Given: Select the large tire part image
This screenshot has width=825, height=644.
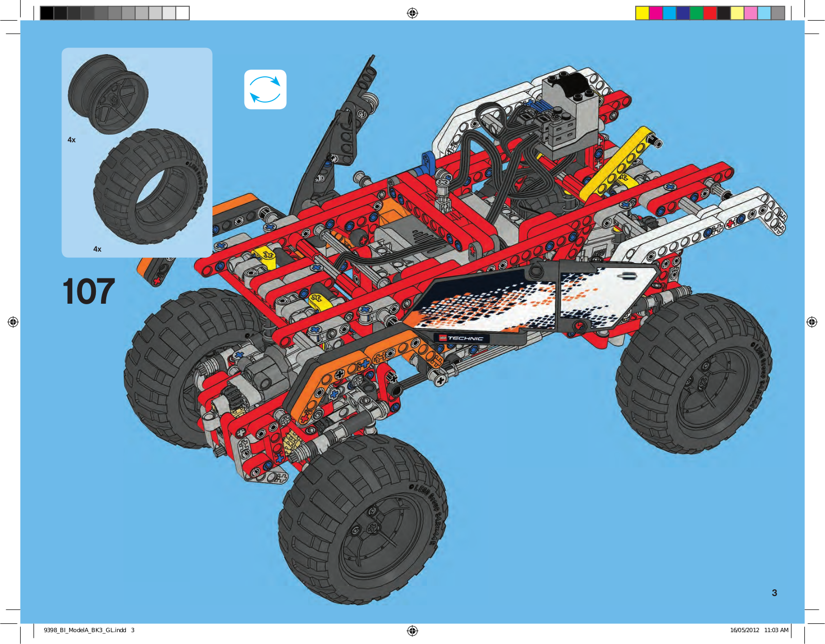Looking at the screenshot, I should [x=151, y=187].
